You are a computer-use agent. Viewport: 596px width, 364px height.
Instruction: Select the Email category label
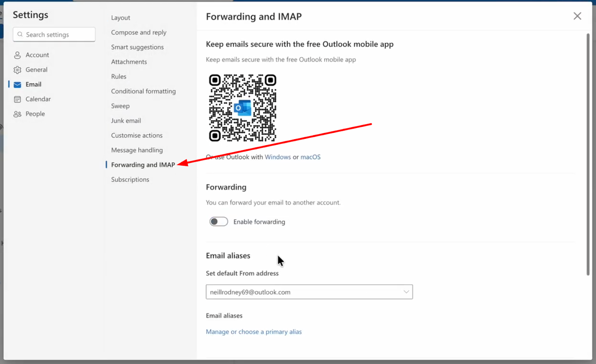34,84
